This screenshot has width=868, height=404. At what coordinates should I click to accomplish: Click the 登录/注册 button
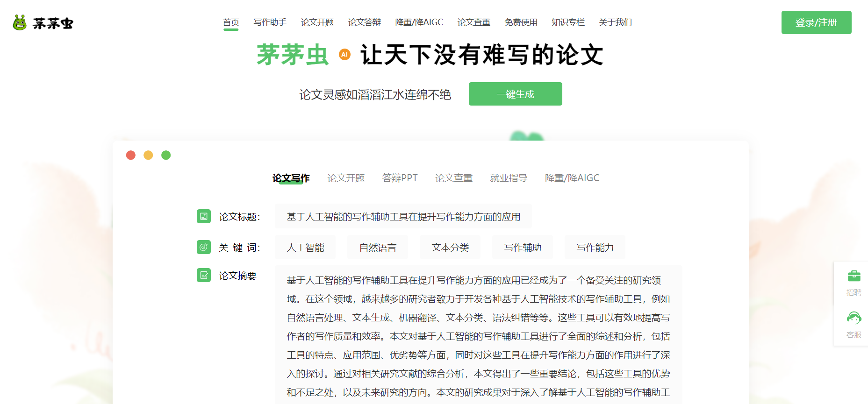point(816,22)
